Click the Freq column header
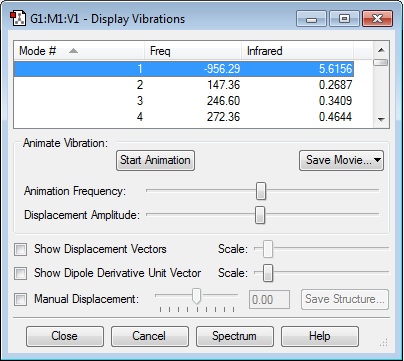Screen dimensions: 404x361 pos(193,51)
